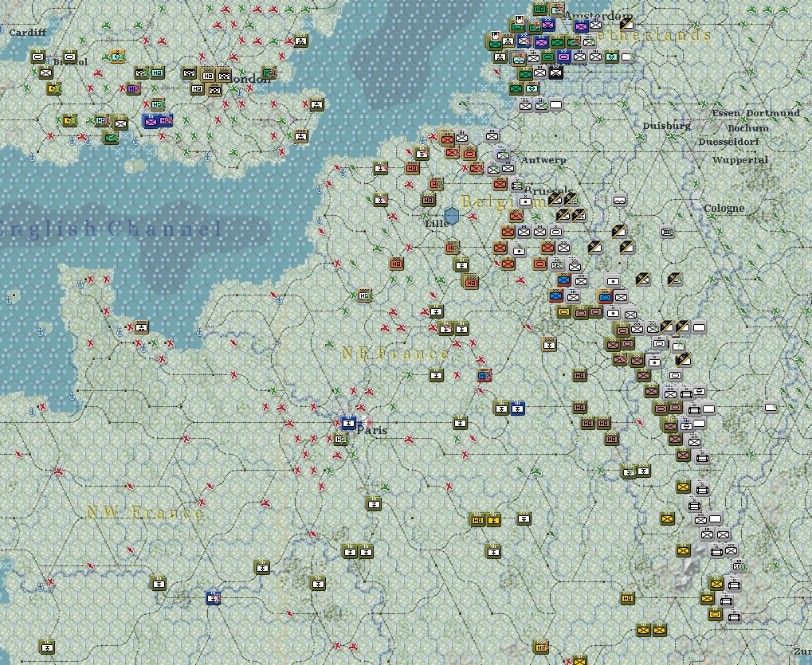Screen dimensions: 812x665
Task: Select the lone yellow HQ counter in the southeast
Action: [x=628, y=598]
